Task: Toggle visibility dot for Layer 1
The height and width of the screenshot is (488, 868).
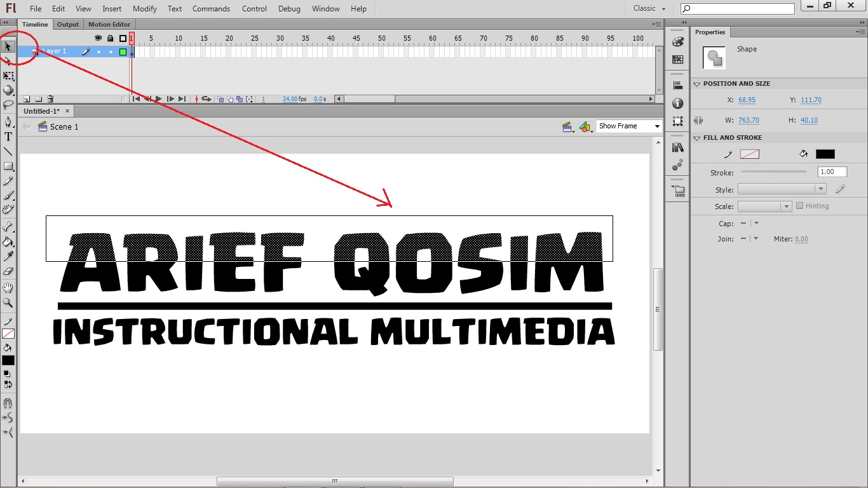Action: (x=98, y=51)
